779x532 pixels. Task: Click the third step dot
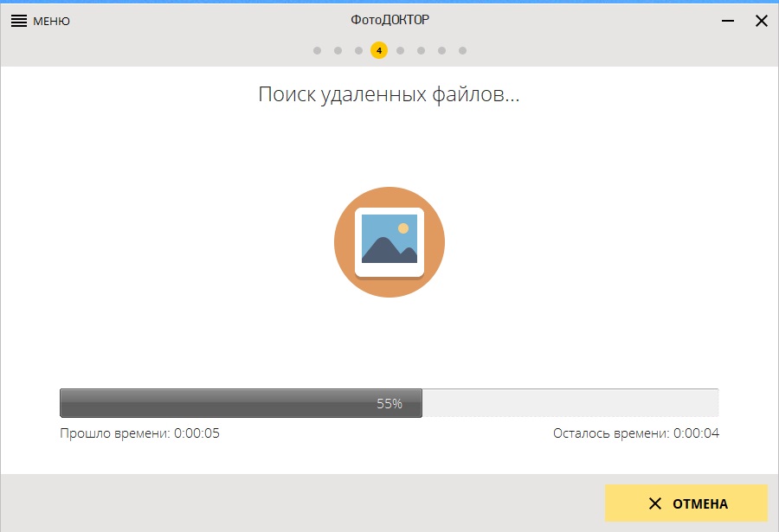[x=358, y=50]
